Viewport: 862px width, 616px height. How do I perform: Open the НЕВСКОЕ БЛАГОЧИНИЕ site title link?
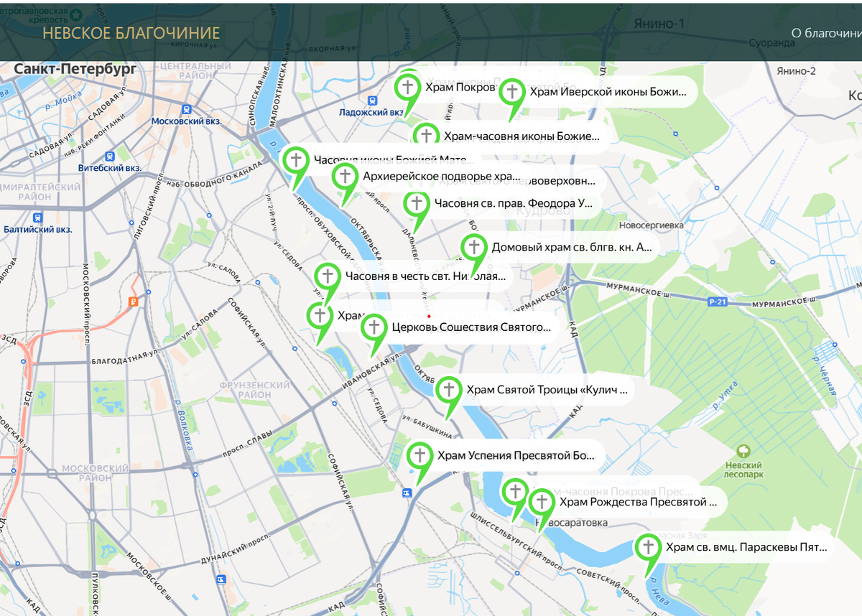[131, 33]
